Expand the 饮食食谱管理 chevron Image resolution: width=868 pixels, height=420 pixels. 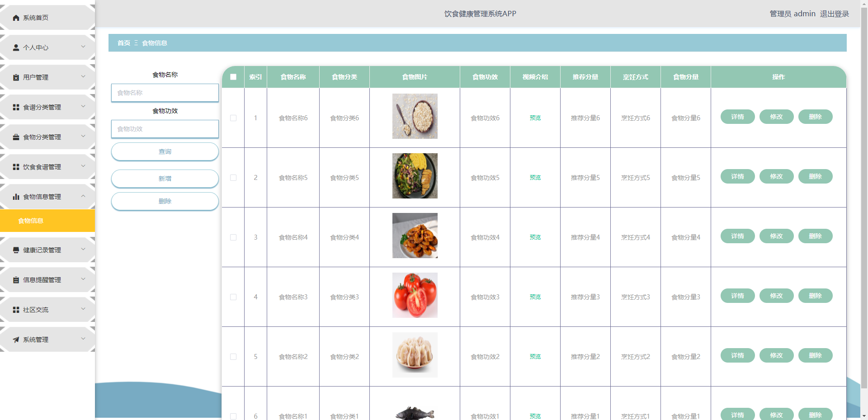tap(83, 166)
